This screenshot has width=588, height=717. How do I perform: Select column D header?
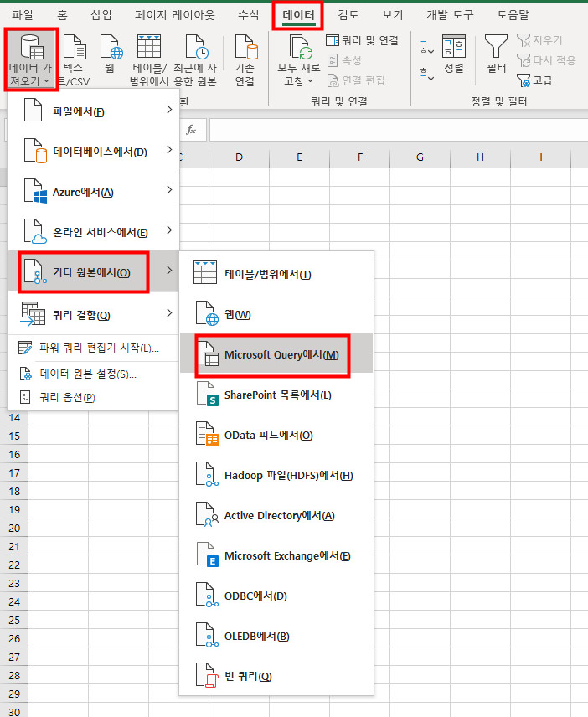click(239, 157)
